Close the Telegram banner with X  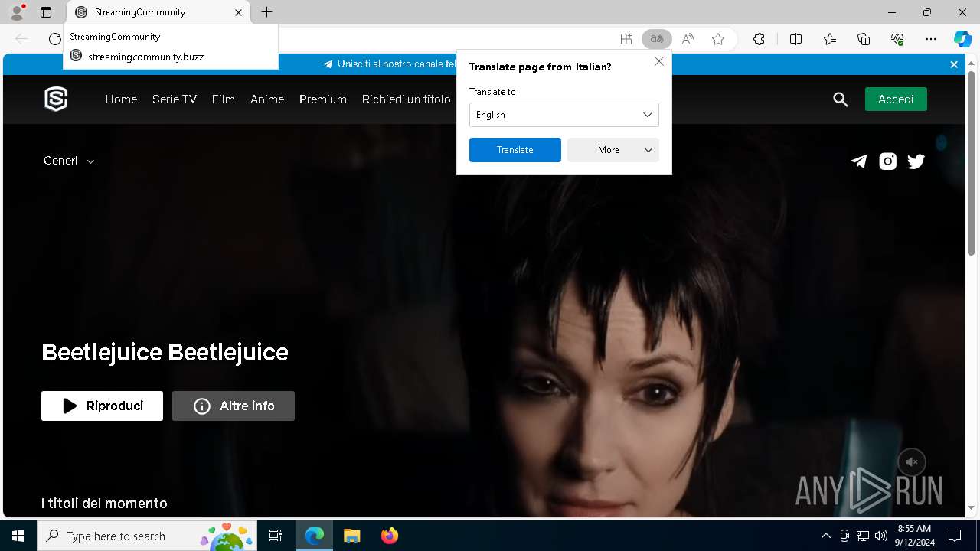(x=954, y=65)
